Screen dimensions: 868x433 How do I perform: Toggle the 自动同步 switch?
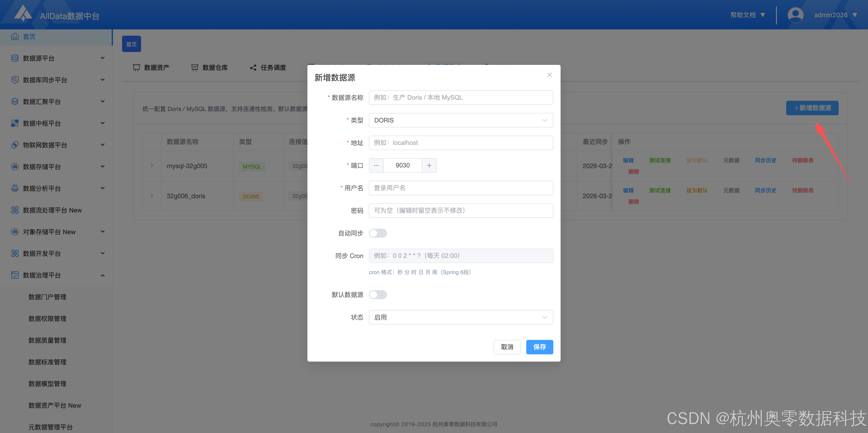378,233
